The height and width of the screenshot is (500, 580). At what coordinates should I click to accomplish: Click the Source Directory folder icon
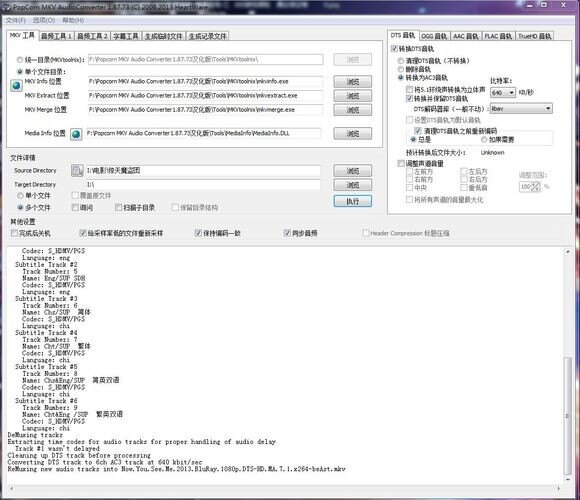coord(77,170)
